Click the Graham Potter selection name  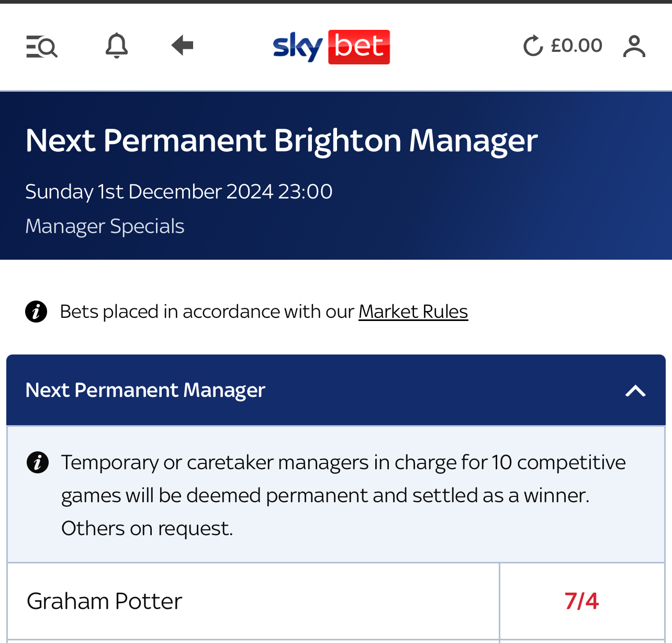105,601
